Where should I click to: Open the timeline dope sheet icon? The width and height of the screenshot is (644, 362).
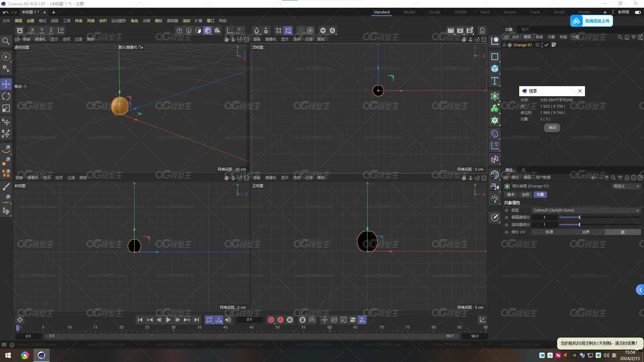[482, 320]
